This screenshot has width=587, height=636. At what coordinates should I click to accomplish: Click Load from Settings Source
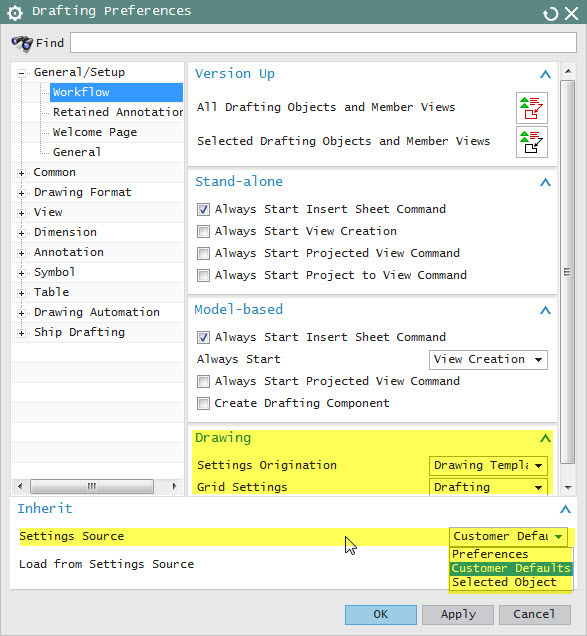(107, 564)
